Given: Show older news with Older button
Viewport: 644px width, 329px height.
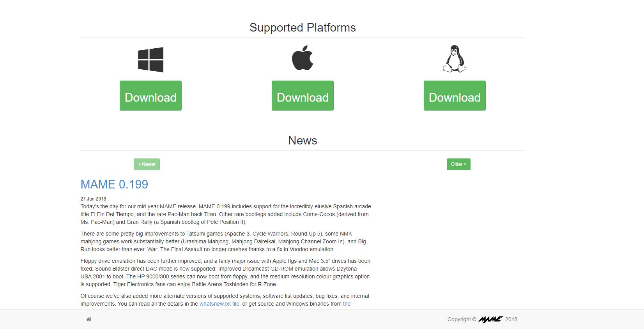Looking at the screenshot, I should [x=458, y=164].
